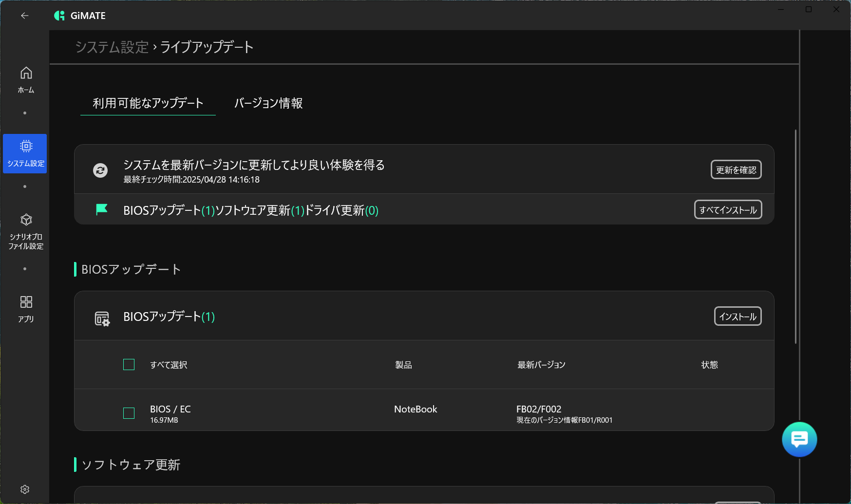This screenshot has height=504, width=851.
Task: Click the BIOS / EC row name
Action: tap(170, 409)
